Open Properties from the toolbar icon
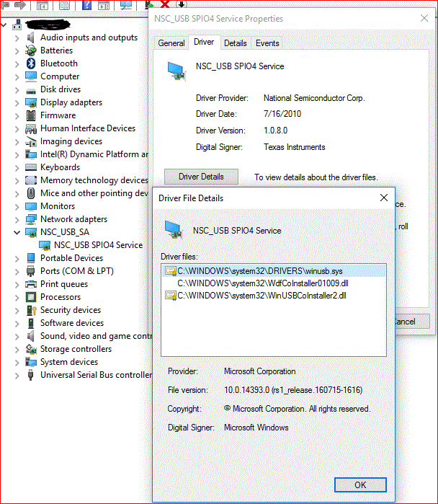 point(64,5)
